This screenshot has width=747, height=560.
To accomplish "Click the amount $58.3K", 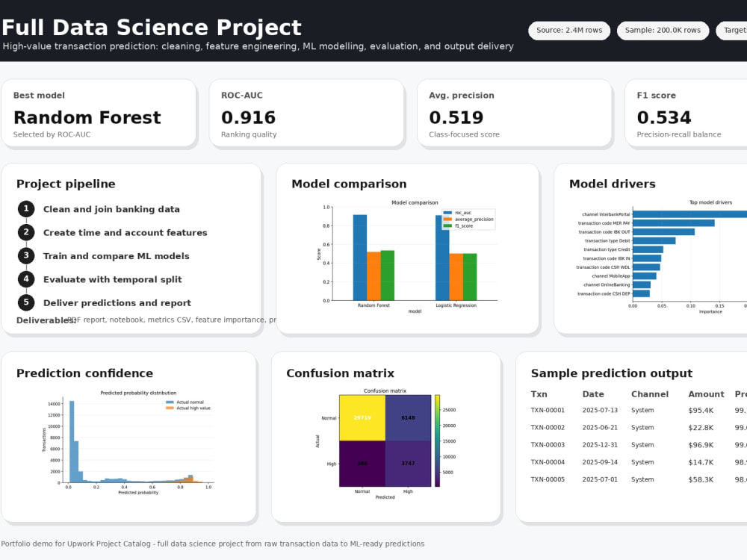I will (701, 479).
